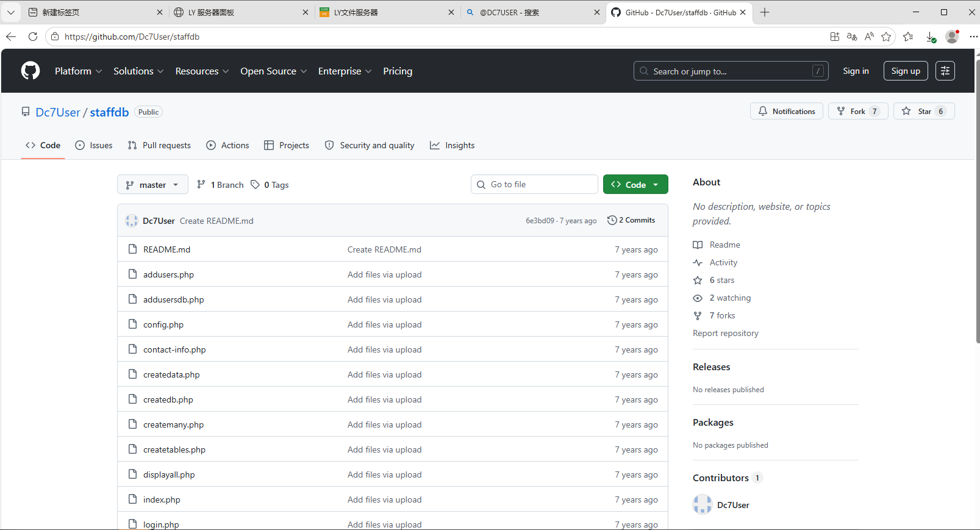
Task: Click the Dc7User commit author avatar
Action: point(132,221)
